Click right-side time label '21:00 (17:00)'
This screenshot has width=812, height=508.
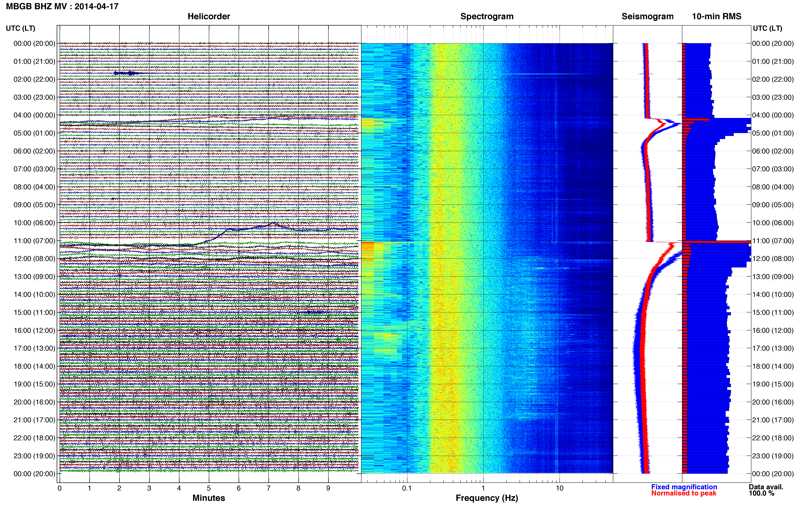(x=773, y=420)
